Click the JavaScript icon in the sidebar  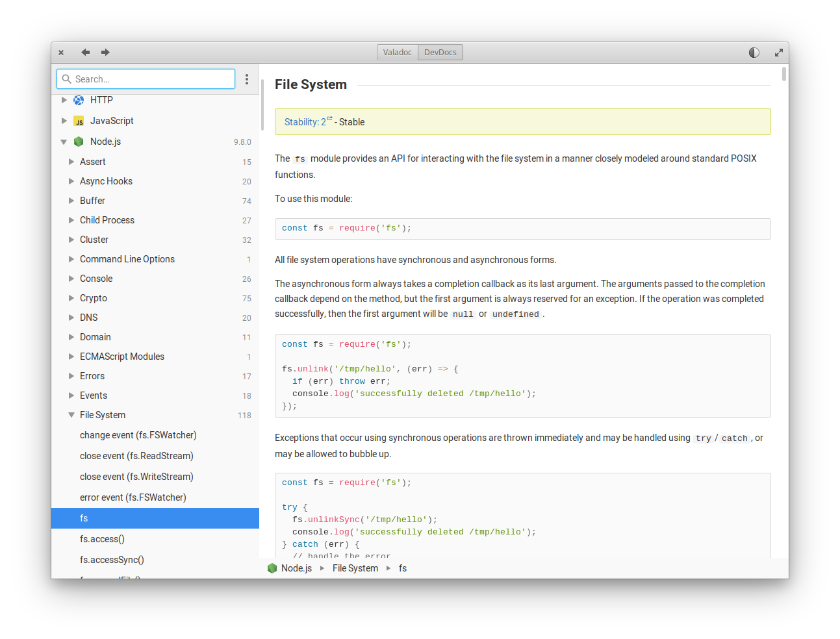coord(79,121)
